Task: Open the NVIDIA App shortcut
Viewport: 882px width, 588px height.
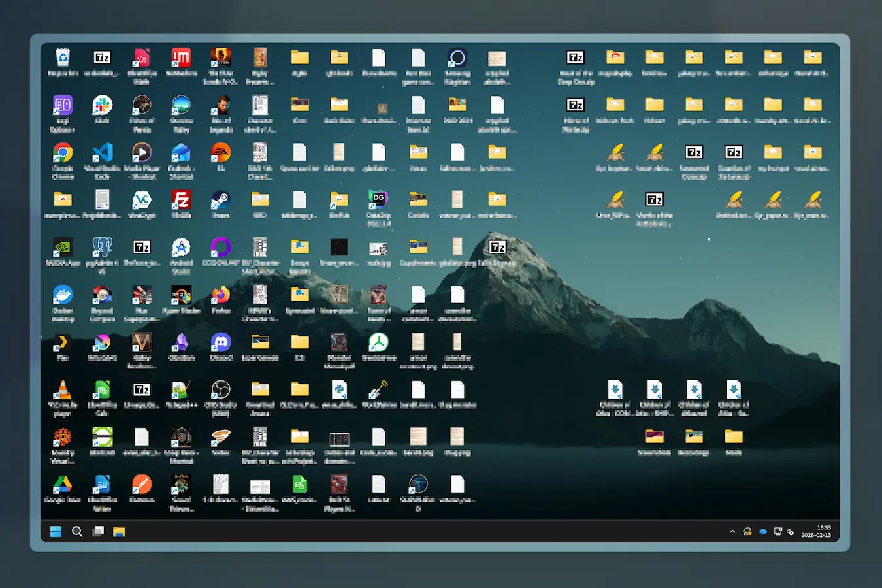Action: click(63, 248)
